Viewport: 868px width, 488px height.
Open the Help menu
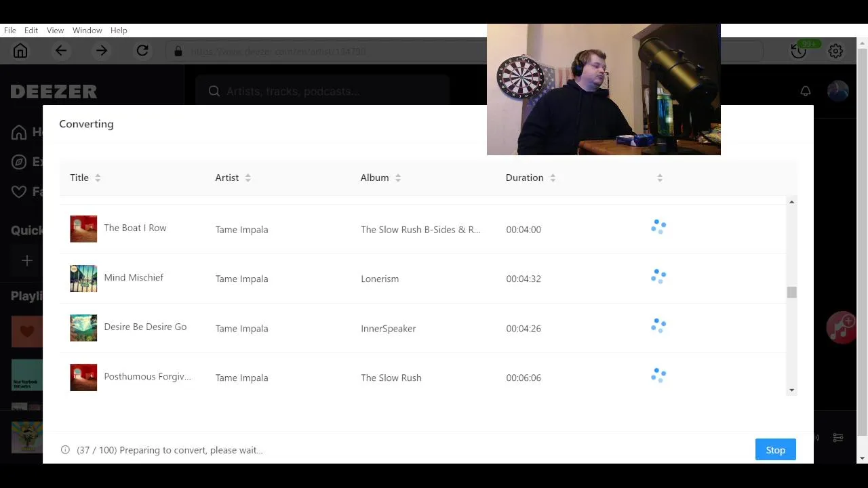119,30
